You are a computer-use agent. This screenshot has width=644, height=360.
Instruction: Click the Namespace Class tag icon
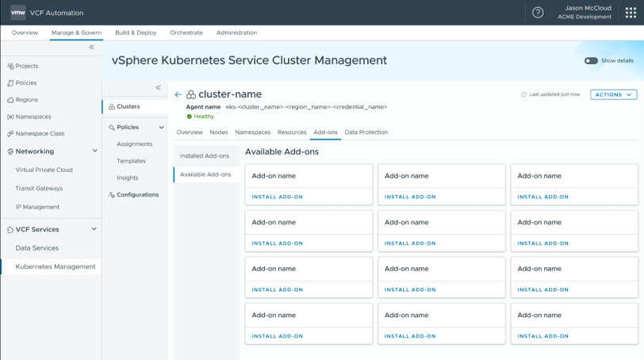10,133
